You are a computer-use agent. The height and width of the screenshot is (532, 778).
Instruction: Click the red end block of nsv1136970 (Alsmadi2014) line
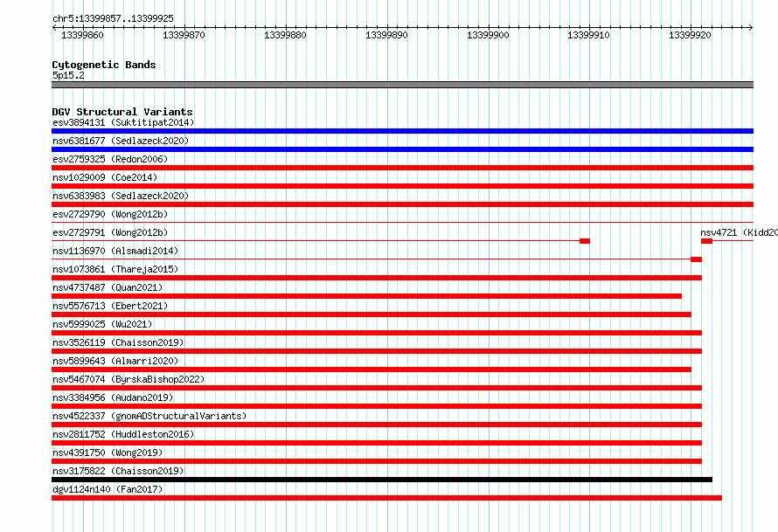[696, 259]
